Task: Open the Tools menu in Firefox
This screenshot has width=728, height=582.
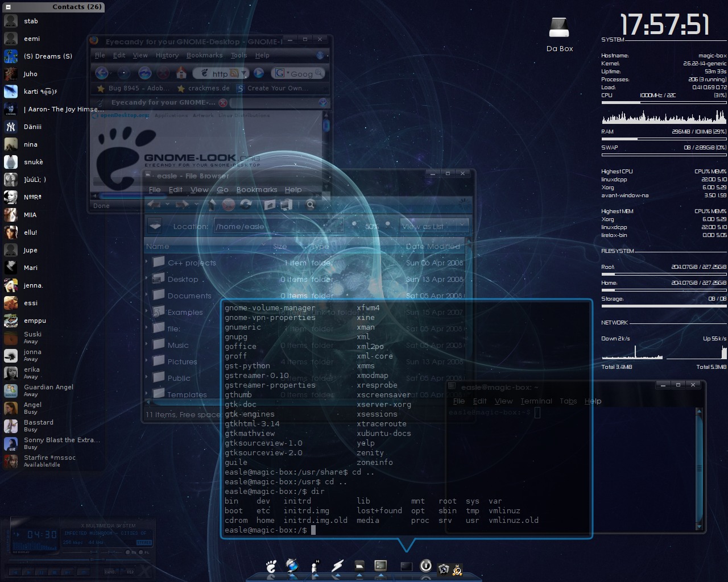Action: click(239, 55)
